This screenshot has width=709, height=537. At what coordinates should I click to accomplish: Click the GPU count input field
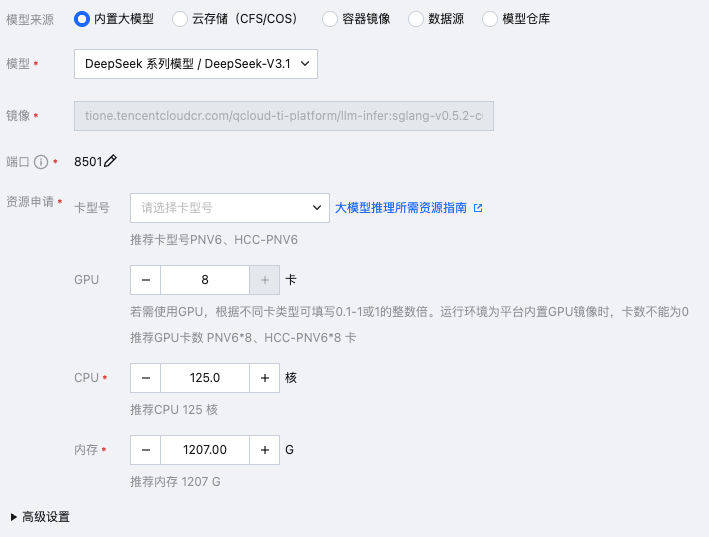click(205, 280)
